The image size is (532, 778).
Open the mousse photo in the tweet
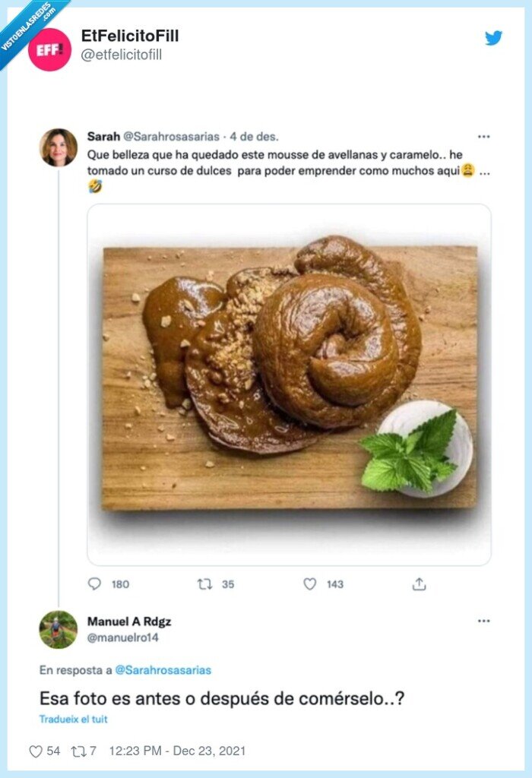(289, 384)
